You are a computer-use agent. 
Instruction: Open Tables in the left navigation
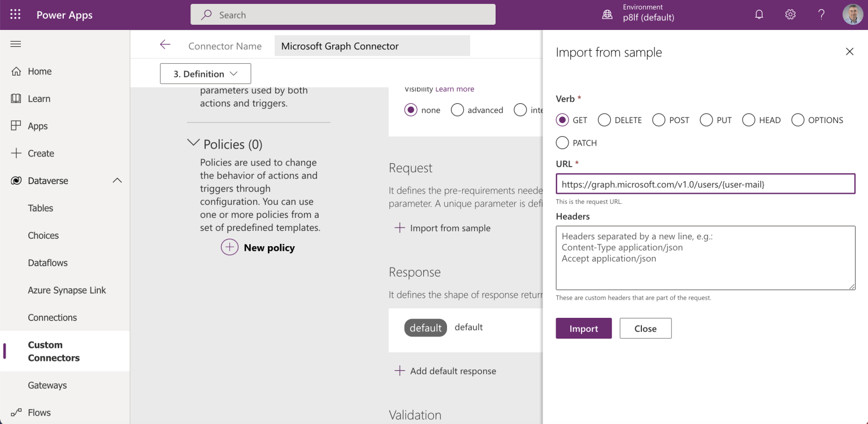[x=41, y=208]
